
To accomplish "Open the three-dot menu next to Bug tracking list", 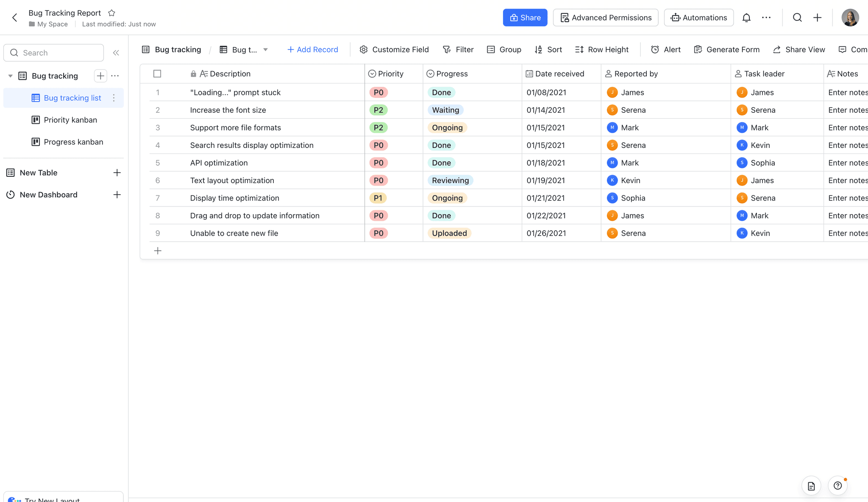I will click(114, 98).
